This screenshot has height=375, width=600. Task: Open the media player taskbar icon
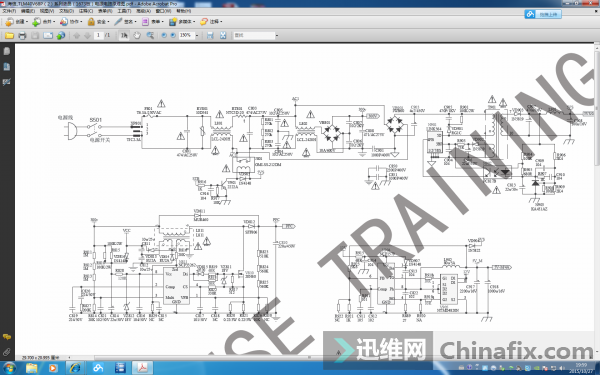tap(53, 368)
